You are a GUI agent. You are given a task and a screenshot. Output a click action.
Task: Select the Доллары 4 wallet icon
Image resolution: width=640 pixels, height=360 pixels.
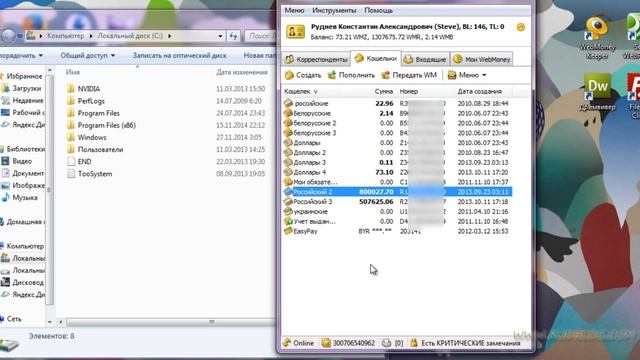coord(289,172)
